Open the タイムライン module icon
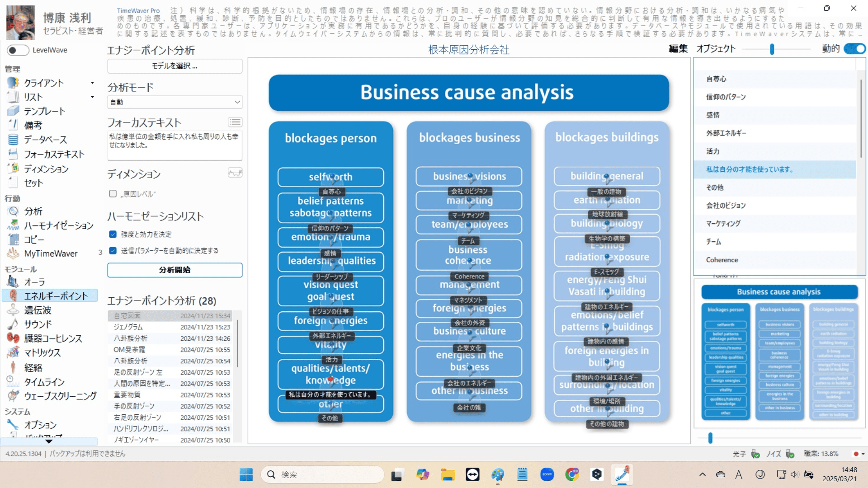The image size is (868, 488). tap(13, 382)
